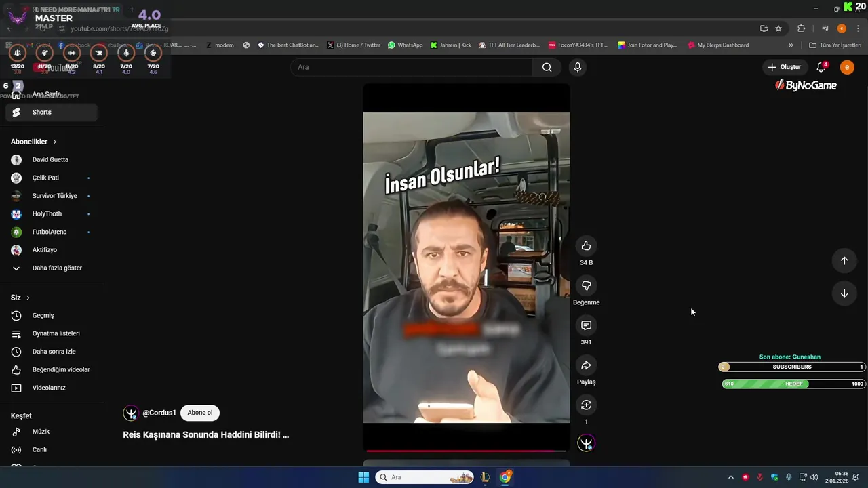This screenshot has height=488, width=868.
Task: Click the remix icon above count 1
Action: [x=586, y=405]
